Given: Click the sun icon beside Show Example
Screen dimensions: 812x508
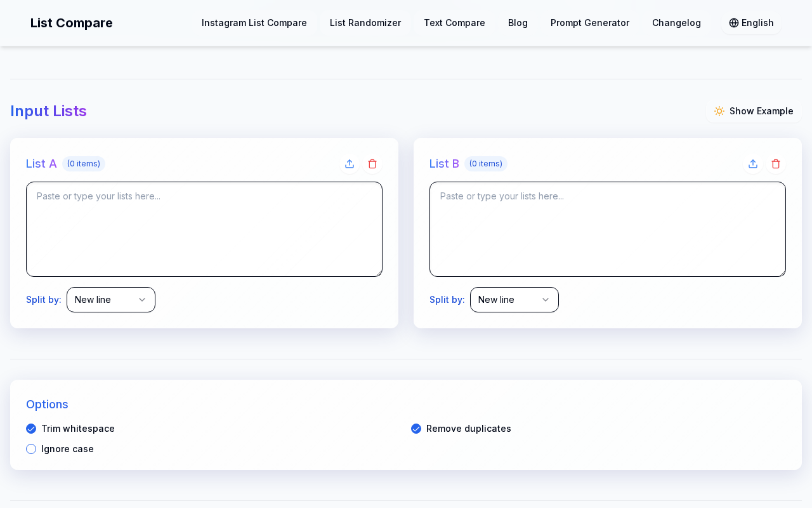Looking at the screenshot, I should 719,111.
